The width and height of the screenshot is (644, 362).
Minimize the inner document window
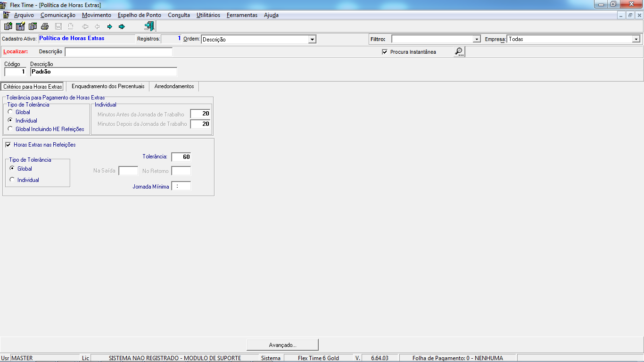622,15
